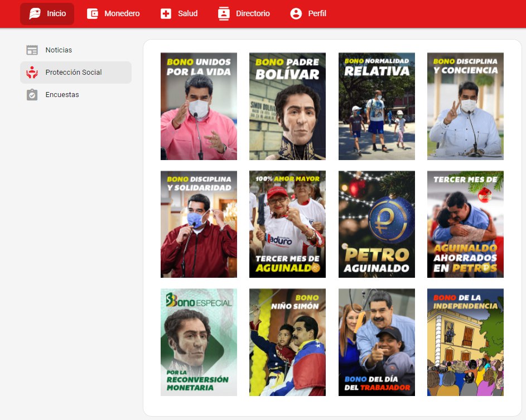View the Bono Disciplina y Solidaridad card

pyautogui.click(x=199, y=224)
